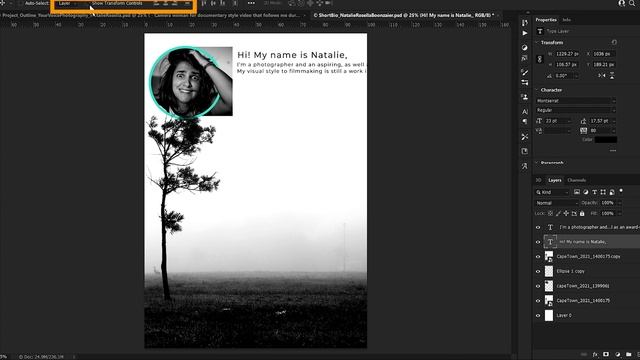Toggle the layer filter on/off switch
This screenshot has height=360, width=640.
tap(621, 191)
